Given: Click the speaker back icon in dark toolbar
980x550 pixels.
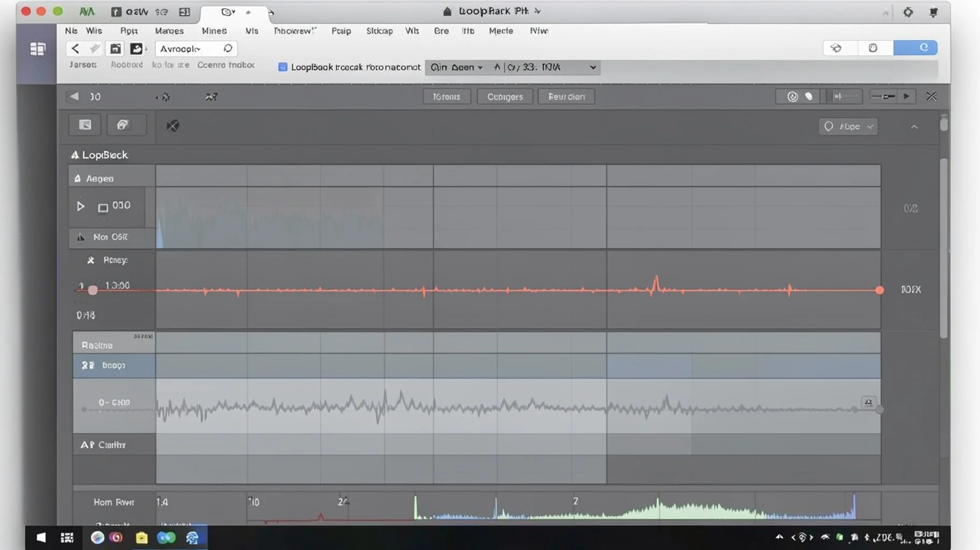Looking at the screenshot, I should [74, 96].
